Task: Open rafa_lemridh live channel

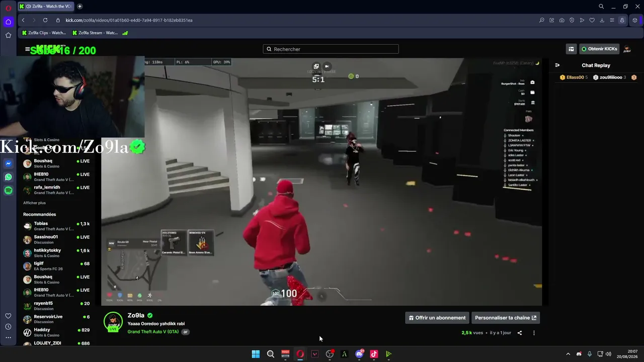Action: (56, 190)
